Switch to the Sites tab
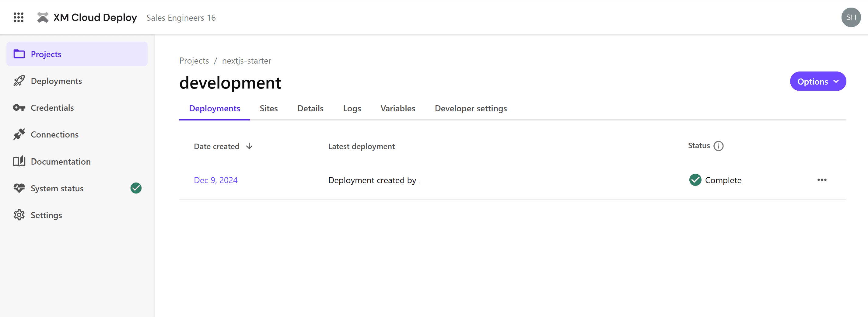Screen dimensions: 868x317 click(x=268, y=109)
